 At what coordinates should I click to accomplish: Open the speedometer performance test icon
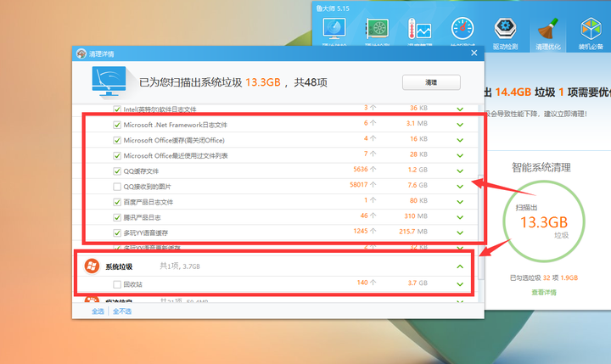(462, 29)
